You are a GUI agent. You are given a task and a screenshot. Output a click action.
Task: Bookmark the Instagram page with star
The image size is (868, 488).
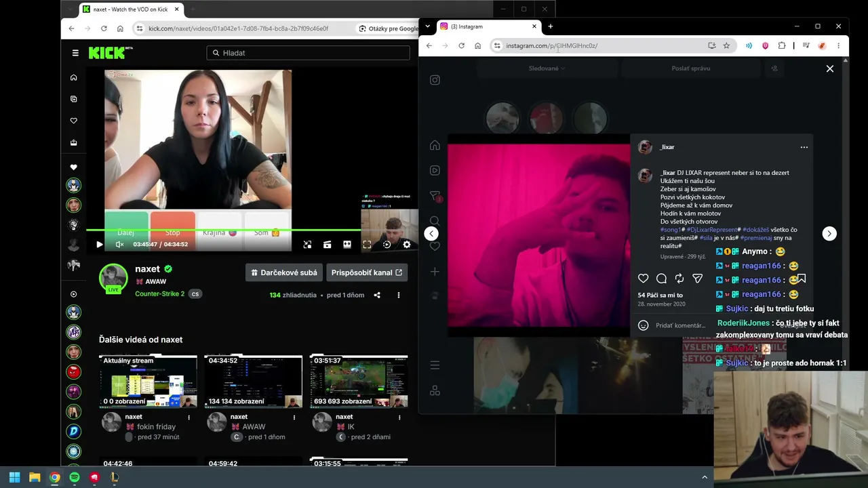pyautogui.click(x=726, y=45)
